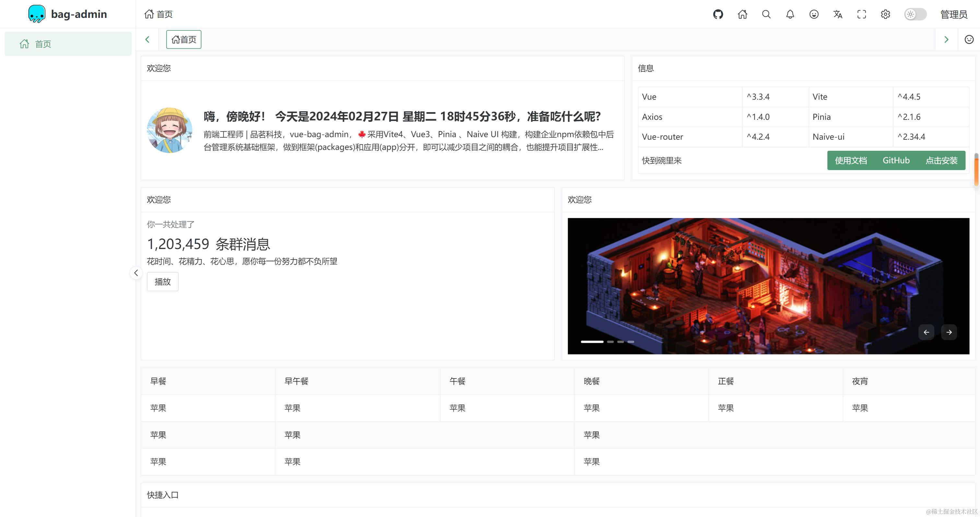Open the GitHub icon in header

[x=718, y=14]
